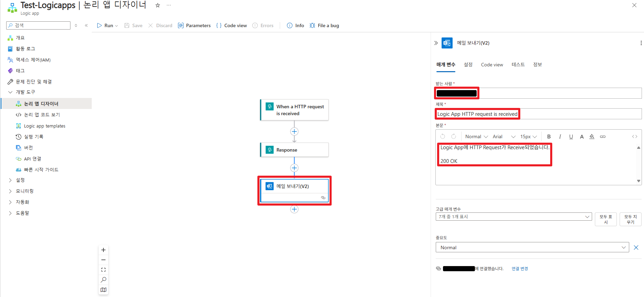
Task: Open the Normal paragraph style dropdown
Action: point(476,136)
